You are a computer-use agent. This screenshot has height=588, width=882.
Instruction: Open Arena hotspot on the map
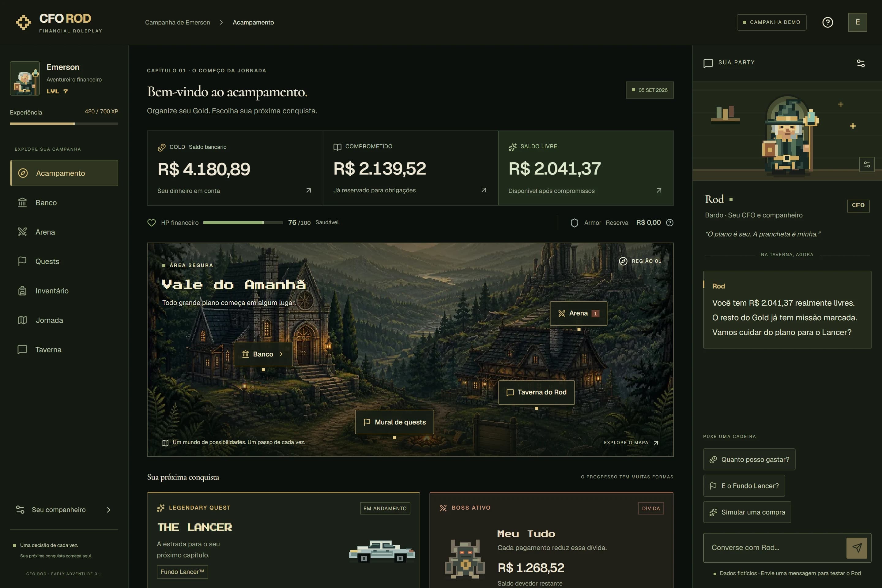click(x=578, y=314)
